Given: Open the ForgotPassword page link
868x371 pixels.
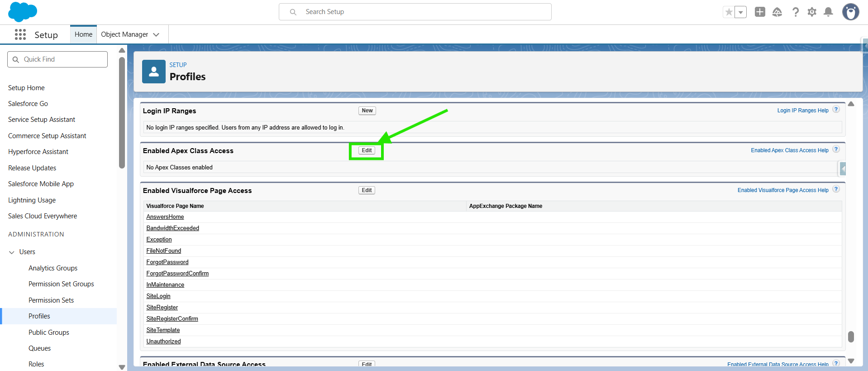Looking at the screenshot, I should point(167,262).
